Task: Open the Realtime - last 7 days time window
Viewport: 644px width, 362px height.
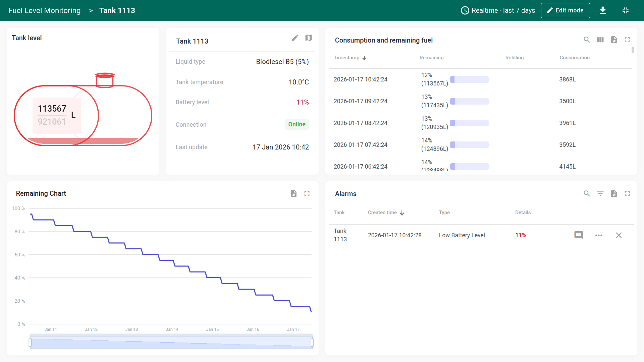Action: coord(498,10)
